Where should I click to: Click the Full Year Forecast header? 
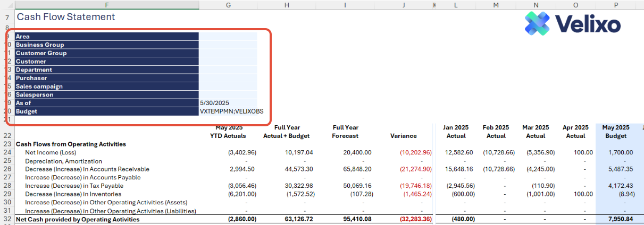coord(345,132)
